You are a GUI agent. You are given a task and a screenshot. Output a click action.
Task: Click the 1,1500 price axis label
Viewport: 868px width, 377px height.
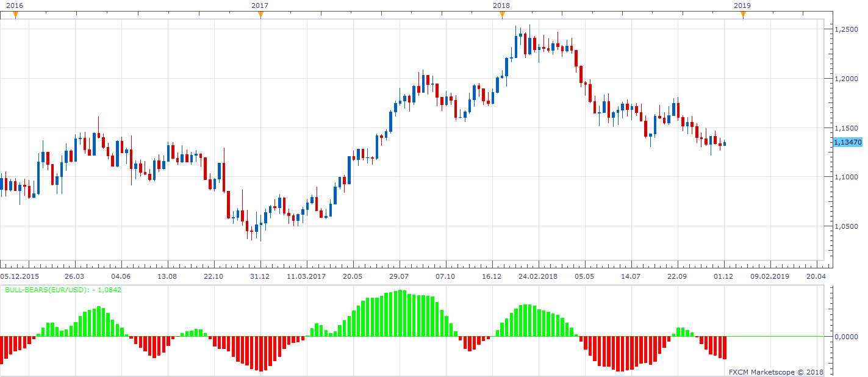846,128
